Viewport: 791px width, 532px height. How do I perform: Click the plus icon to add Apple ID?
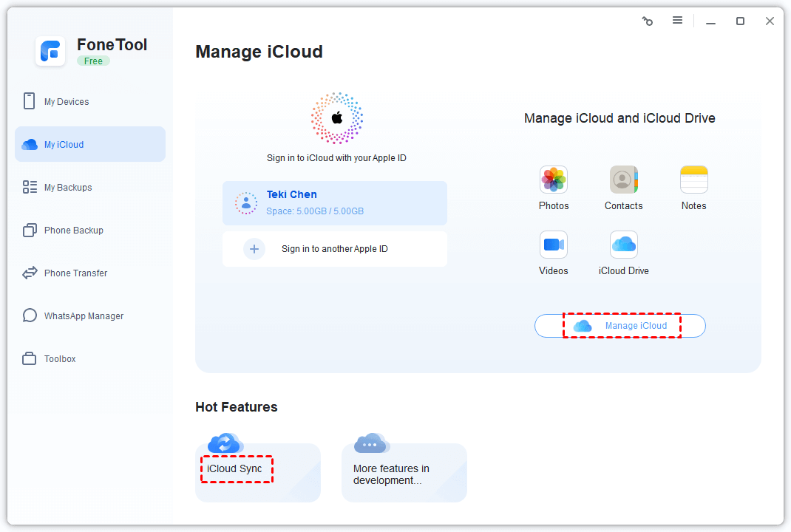click(x=254, y=249)
